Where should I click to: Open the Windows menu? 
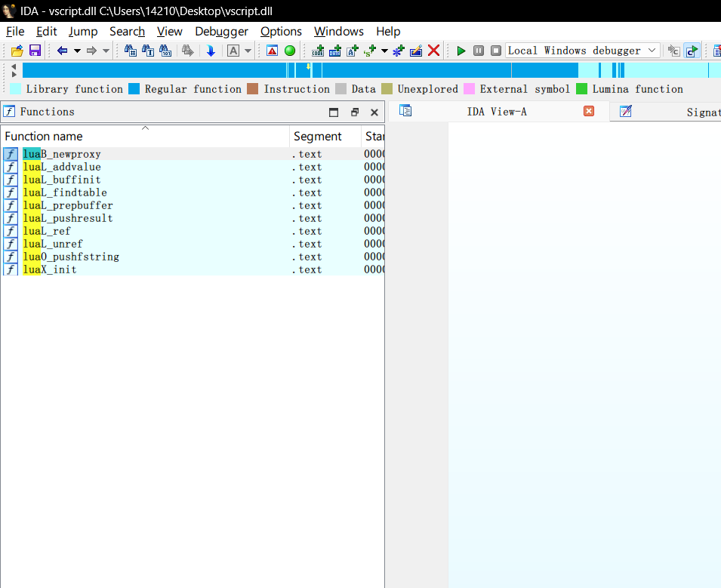pos(339,31)
